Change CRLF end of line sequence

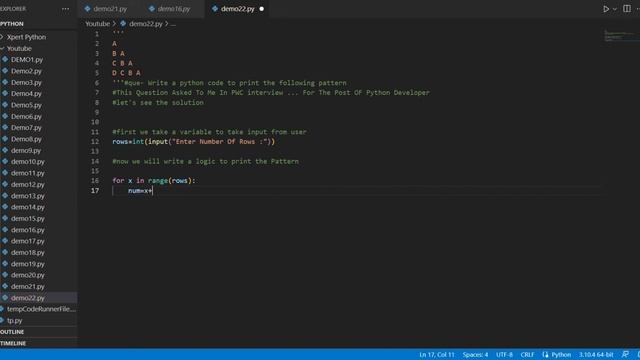527,354
